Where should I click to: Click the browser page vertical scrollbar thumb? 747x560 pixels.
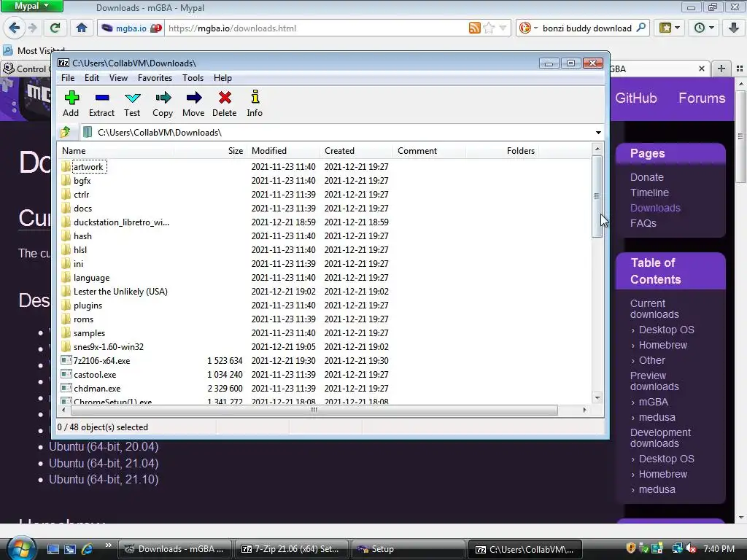740,137
